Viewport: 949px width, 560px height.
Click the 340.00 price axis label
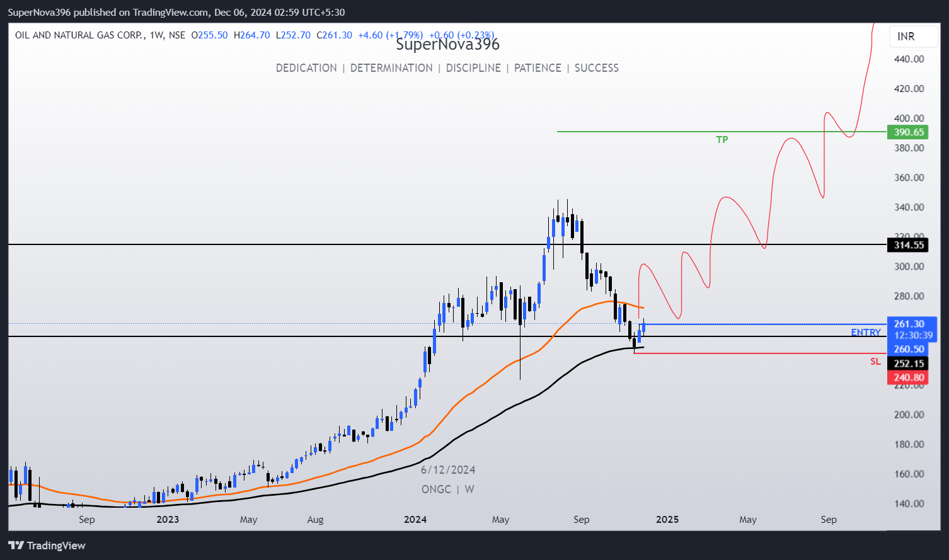click(909, 207)
